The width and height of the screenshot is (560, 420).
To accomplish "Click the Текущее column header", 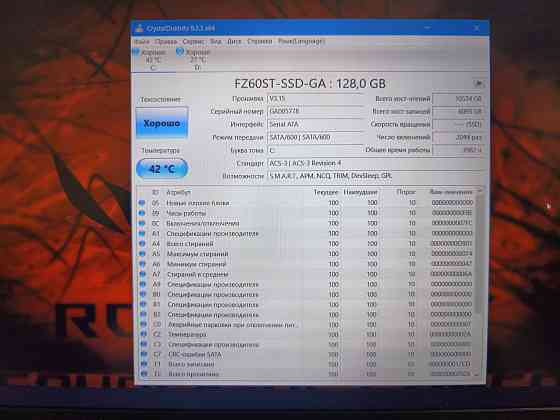I will (x=326, y=192).
